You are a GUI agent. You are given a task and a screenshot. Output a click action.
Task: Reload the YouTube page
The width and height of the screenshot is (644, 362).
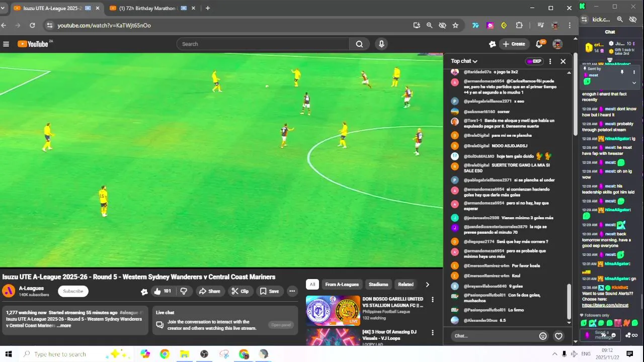[x=32, y=25]
